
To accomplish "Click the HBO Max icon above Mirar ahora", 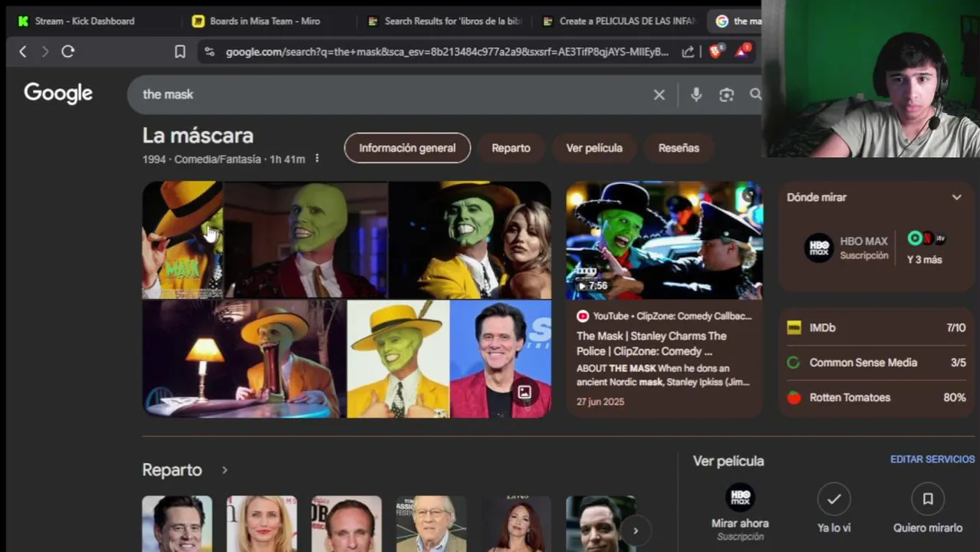I will coord(740,498).
